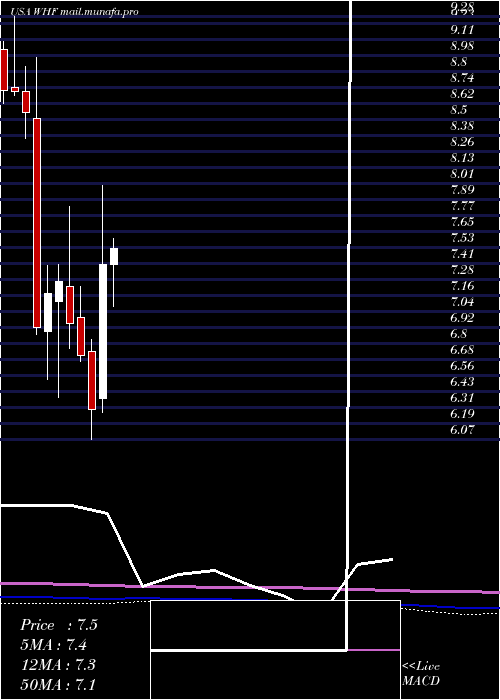
Task: Click the 6.68 price axis label
Action: (x=462, y=350)
